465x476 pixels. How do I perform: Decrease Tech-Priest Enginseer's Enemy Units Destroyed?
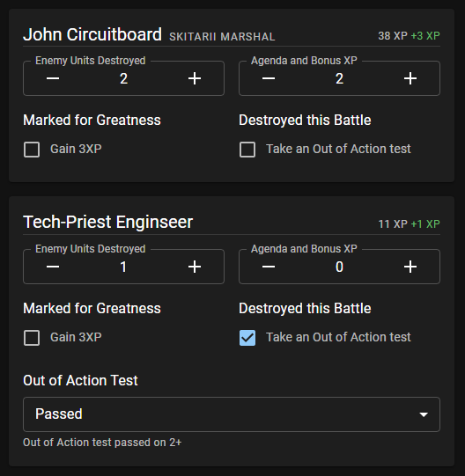coord(53,267)
